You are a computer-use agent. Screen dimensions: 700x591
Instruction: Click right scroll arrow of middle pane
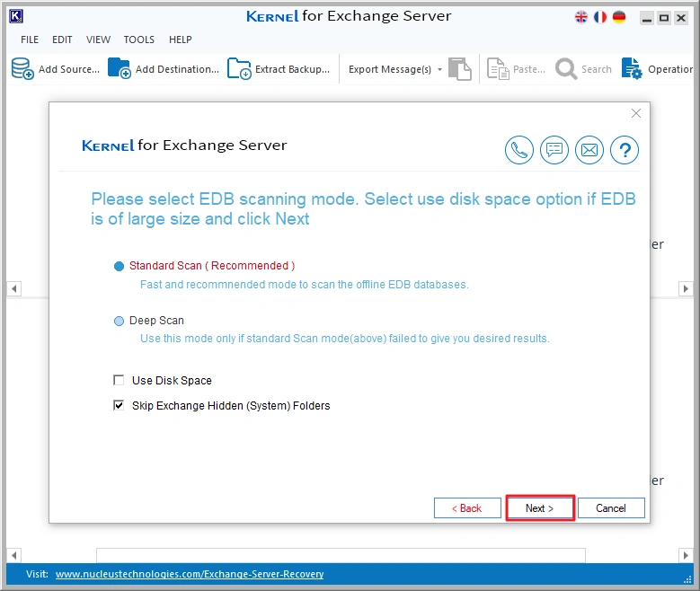[x=686, y=289]
